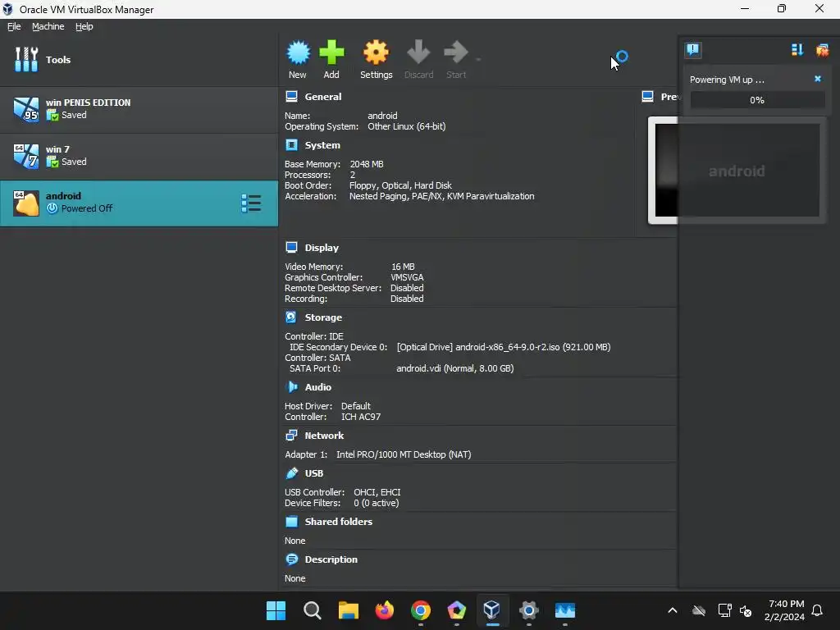Click the android-x86_64-9.0-r2.iso optical drive entry
840x630 pixels.
click(x=504, y=347)
